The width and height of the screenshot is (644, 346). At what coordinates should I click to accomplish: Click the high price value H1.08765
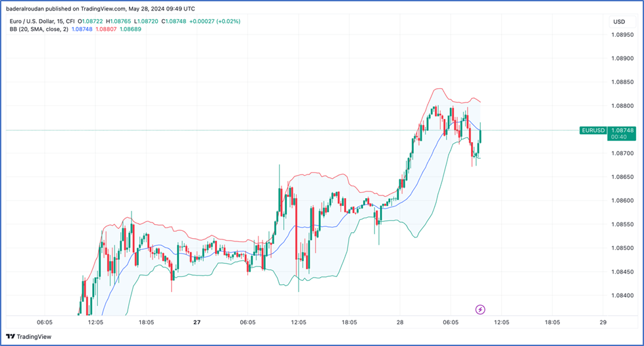[x=118, y=21]
